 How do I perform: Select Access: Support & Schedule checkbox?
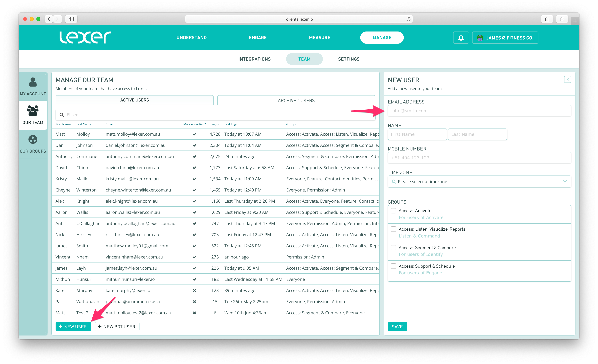coord(393,266)
